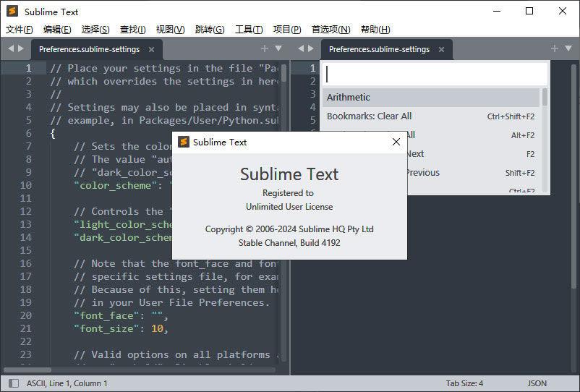Go to next tab in left pane
This screenshot has width=580, height=392.
pos(21,48)
